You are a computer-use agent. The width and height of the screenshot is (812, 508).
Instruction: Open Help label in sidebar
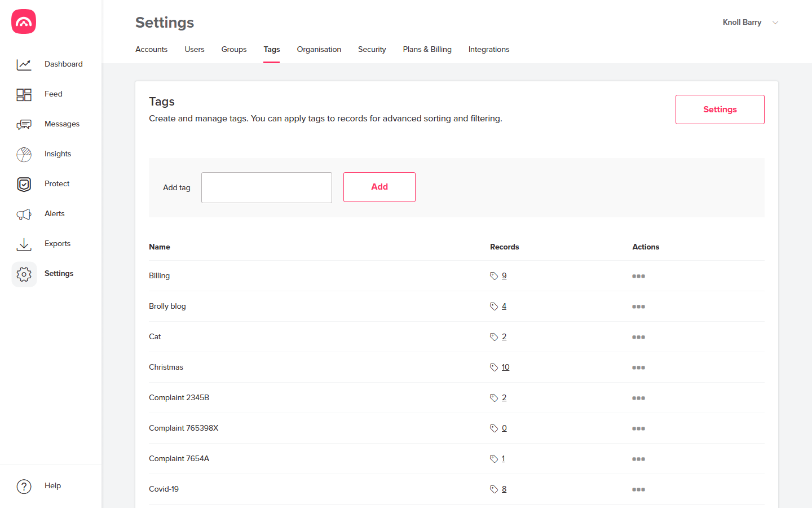point(53,485)
